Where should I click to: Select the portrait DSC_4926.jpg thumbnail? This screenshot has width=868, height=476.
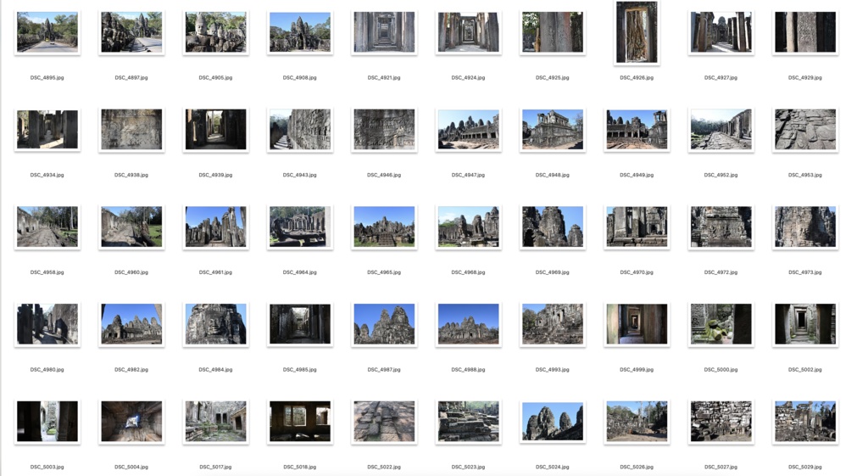(x=637, y=32)
